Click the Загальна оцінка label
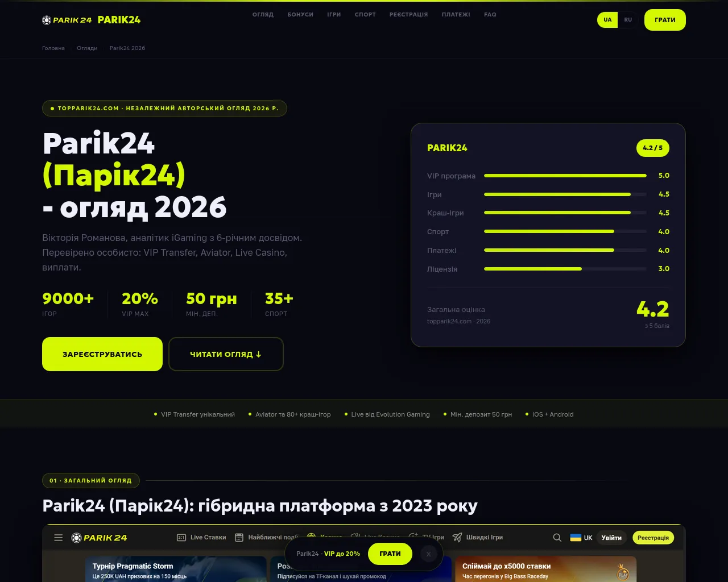728x582 pixels. [x=456, y=310]
